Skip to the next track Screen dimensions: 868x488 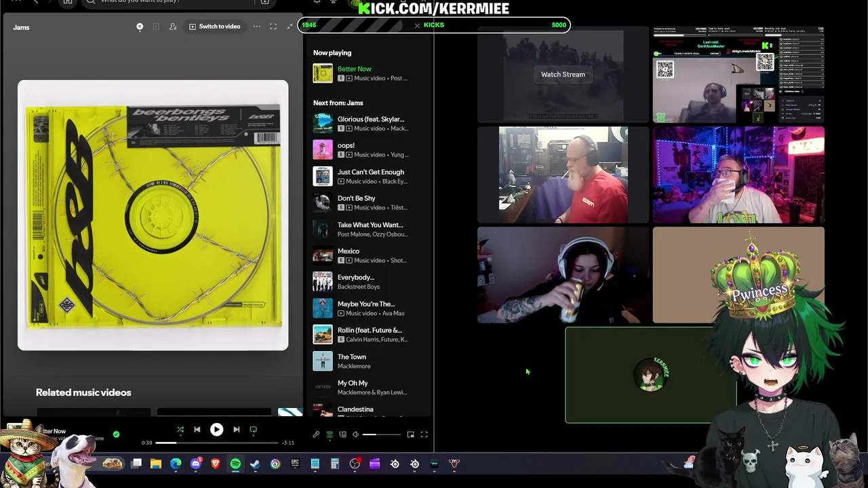pos(236,429)
